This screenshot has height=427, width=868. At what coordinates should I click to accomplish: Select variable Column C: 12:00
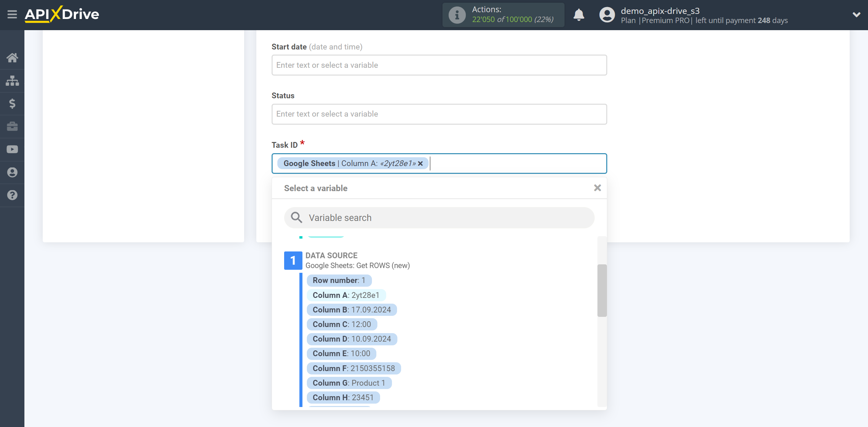point(342,324)
